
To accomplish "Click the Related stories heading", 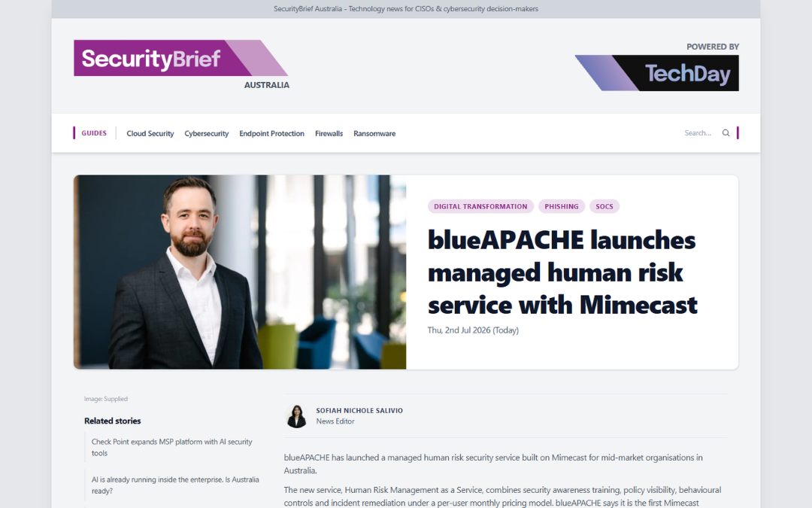I will coord(112,421).
